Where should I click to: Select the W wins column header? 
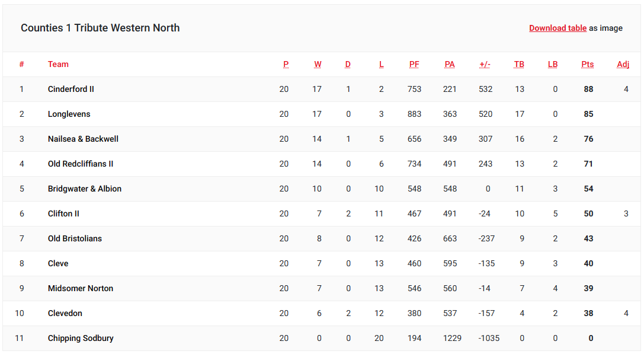pyautogui.click(x=318, y=64)
